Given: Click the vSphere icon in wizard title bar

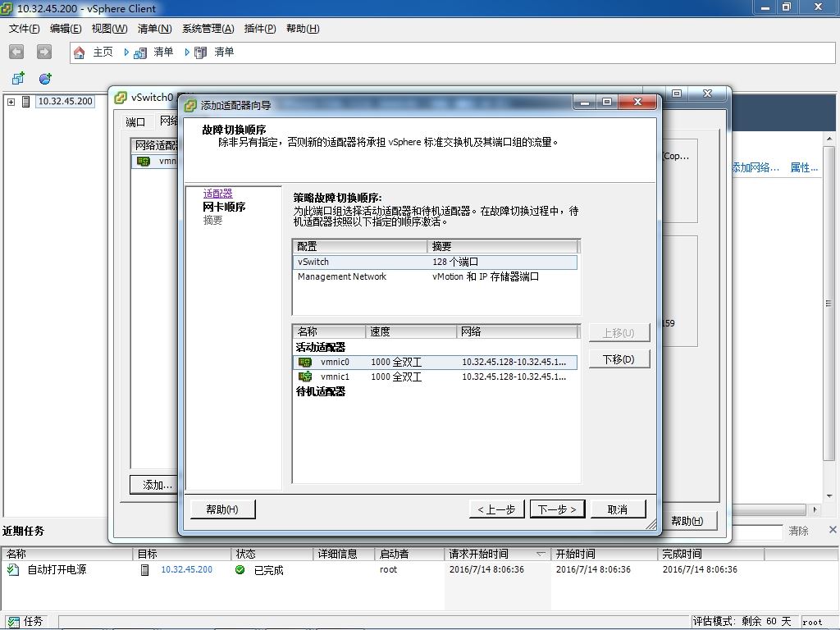Looking at the screenshot, I should tap(190, 105).
